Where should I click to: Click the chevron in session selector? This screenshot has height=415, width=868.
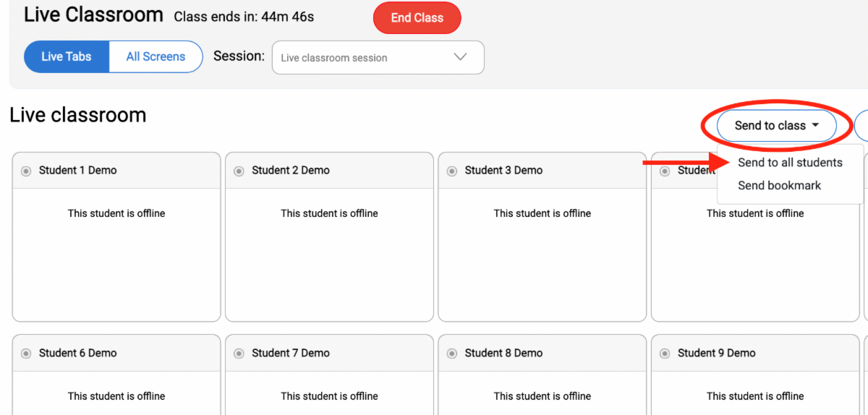tap(460, 58)
